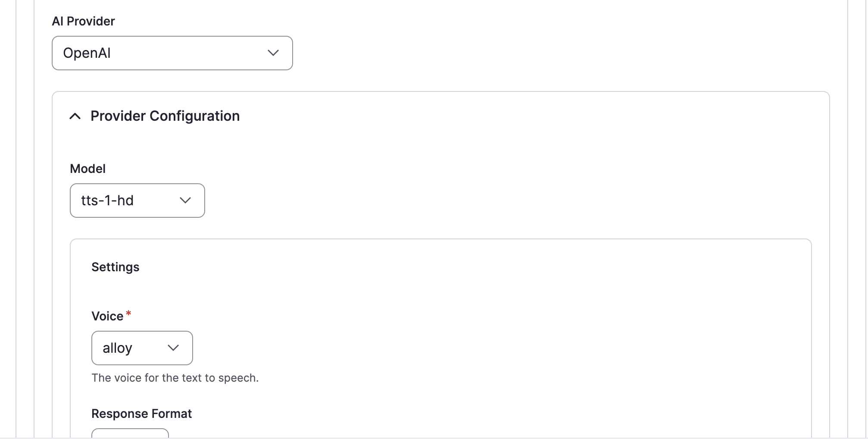The width and height of the screenshot is (868, 439).
Task: Click the Settings section title
Action: 115,267
